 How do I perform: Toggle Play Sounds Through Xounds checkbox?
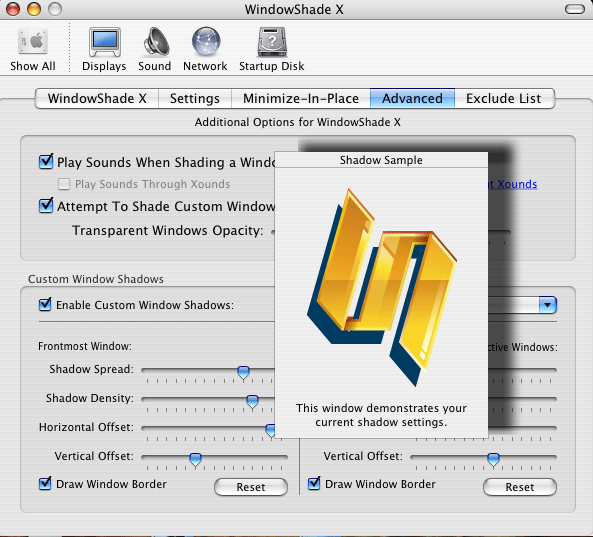pyautogui.click(x=64, y=184)
